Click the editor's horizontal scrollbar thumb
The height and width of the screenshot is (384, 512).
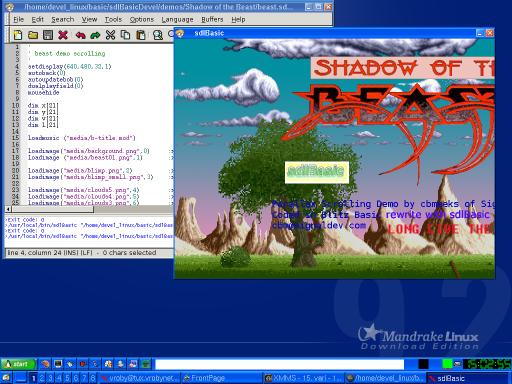coord(53,209)
